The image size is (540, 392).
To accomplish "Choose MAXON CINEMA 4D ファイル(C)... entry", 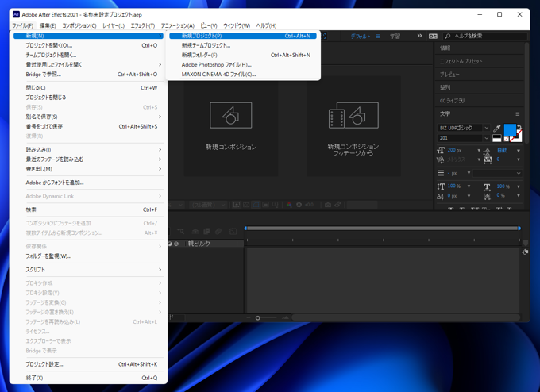I will 243,75.
